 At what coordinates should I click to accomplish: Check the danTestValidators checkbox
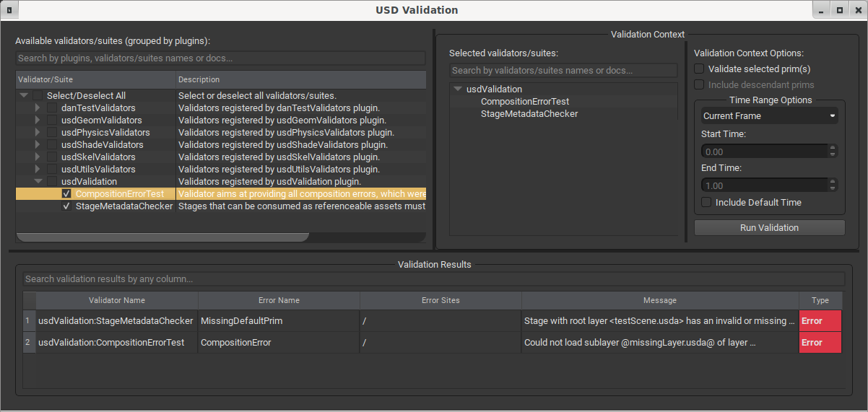click(52, 108)
